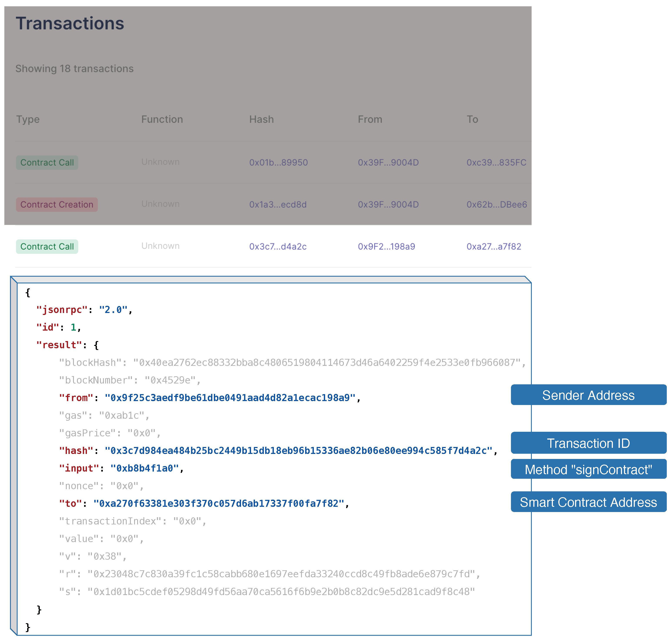Click the red Contract Creation badge
672x641 pixels.
click(x=57, y=204)
